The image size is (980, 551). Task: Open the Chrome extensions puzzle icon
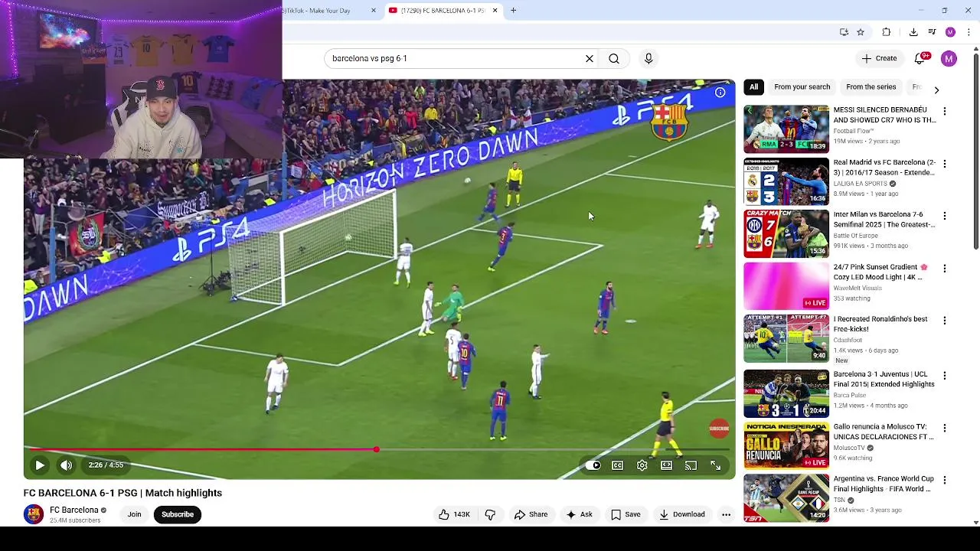coord(887,32)
